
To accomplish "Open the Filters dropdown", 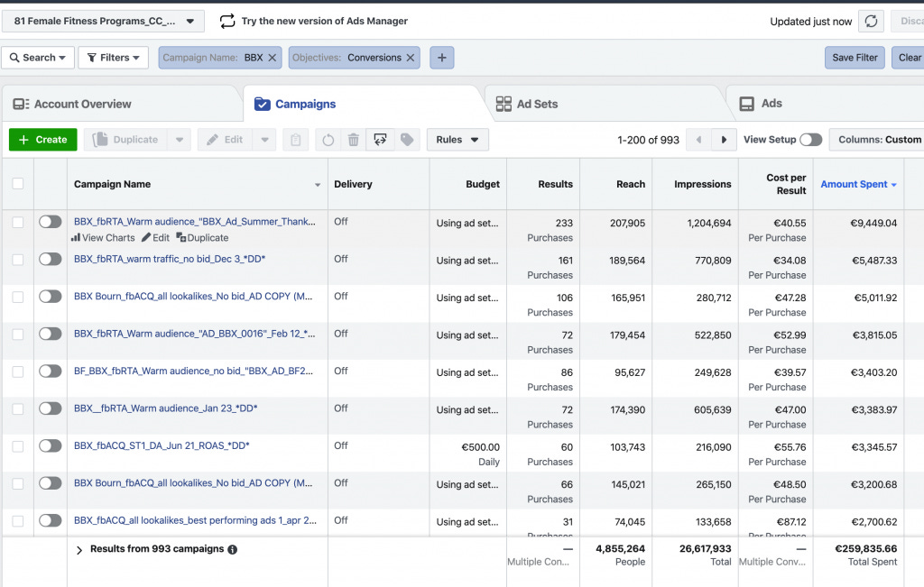I will pyautogui.click(x=113, y=58).
